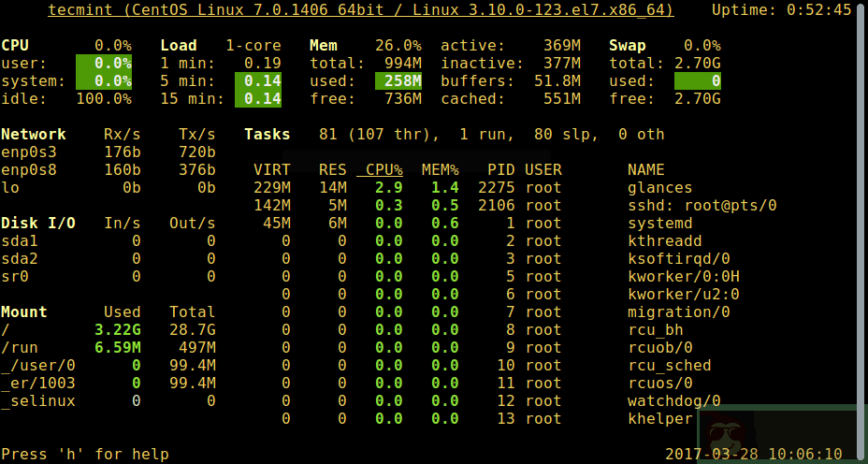This screenshot has height=464, width=868.
Task: Click the kthreadd process name
Action: click(664, 240)
